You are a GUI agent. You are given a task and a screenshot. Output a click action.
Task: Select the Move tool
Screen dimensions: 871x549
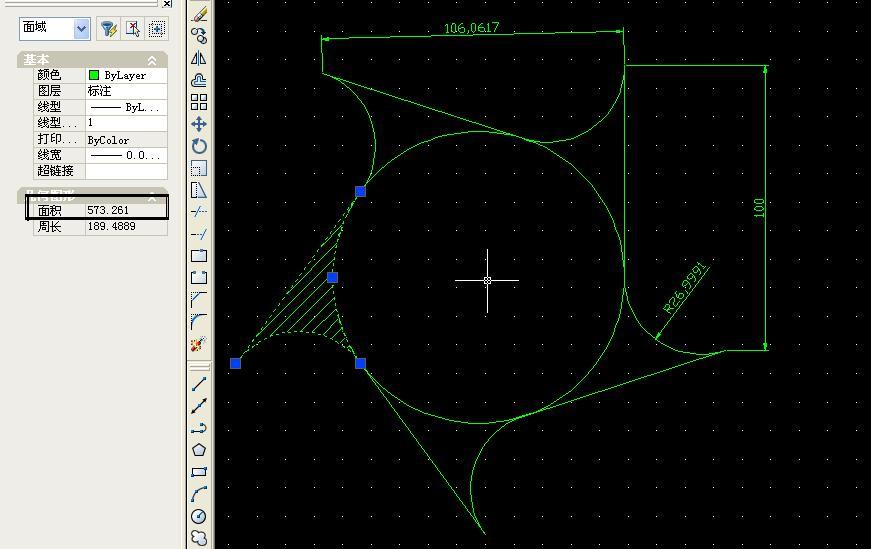click(x=199, y=124)
